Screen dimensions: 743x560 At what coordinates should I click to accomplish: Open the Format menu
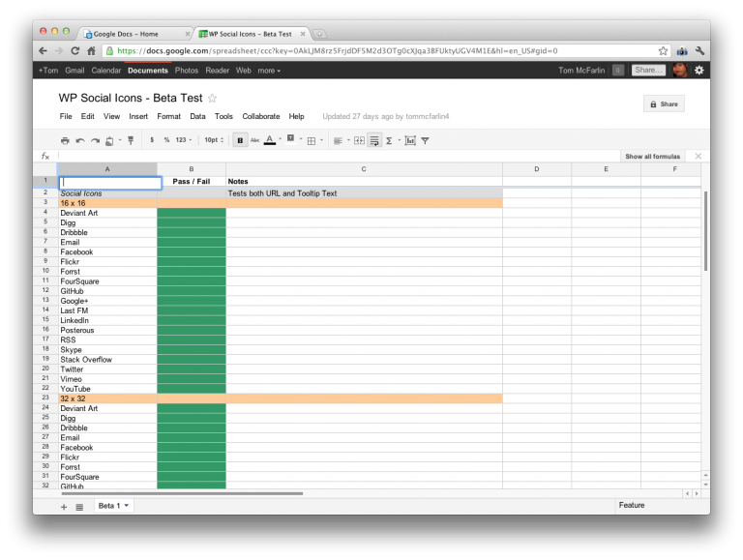pos(168,117)
